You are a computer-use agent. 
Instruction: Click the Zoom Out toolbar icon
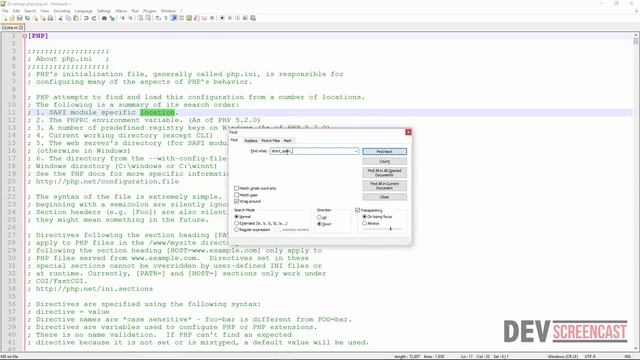(130, 18)
